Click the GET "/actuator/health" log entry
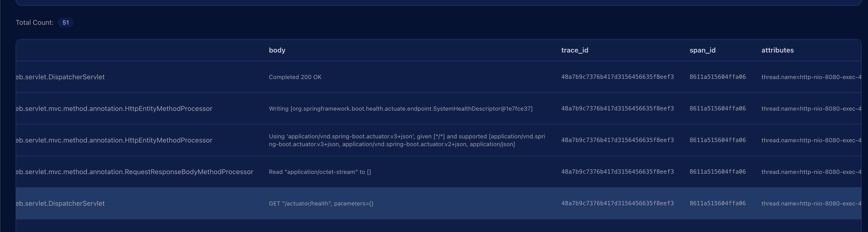 (321, 203)
